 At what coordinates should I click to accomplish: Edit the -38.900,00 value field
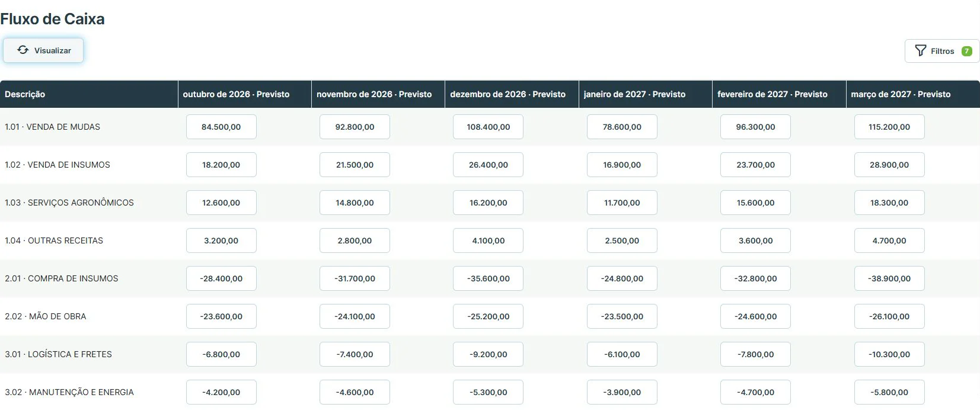889,278
